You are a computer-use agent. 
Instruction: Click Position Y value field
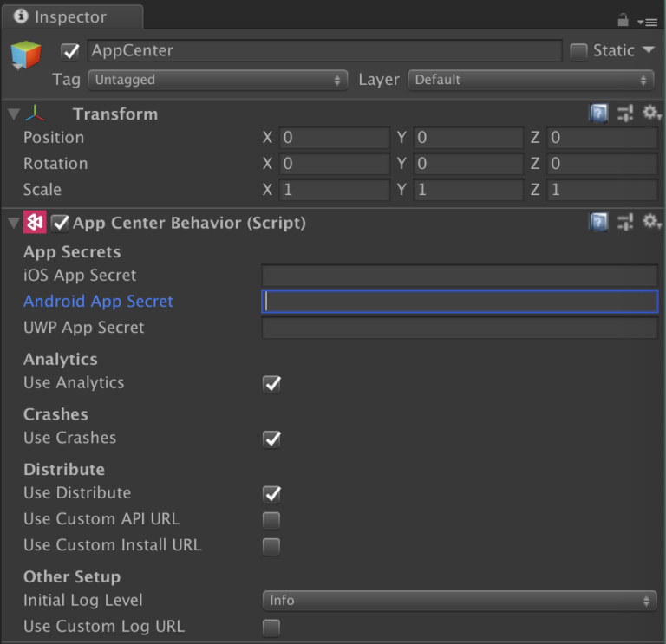468,138
